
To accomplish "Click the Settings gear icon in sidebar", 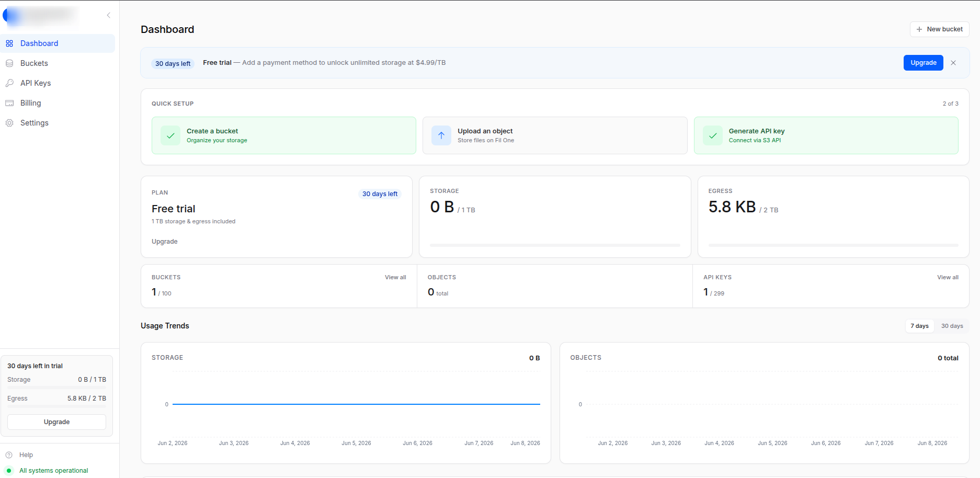I will coord(9,123).
